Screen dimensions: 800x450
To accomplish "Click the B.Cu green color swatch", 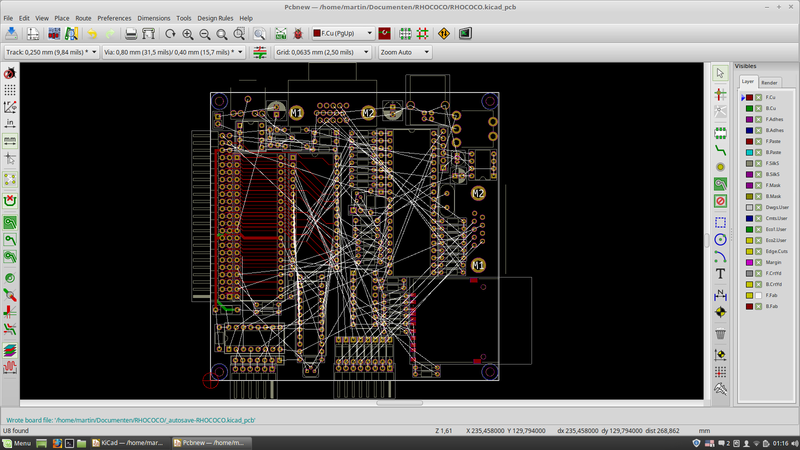I will (x=749, y=108).
